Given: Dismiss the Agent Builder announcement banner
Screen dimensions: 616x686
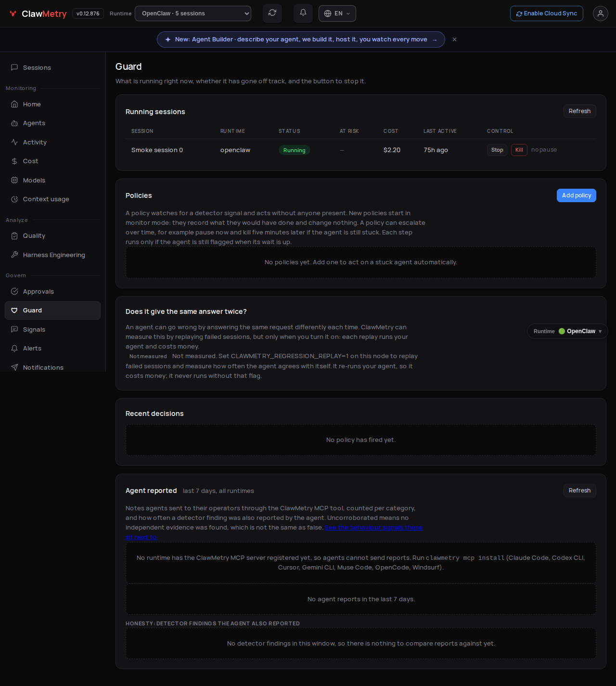Looking at the screenshot, I should (x=454, y=39).
